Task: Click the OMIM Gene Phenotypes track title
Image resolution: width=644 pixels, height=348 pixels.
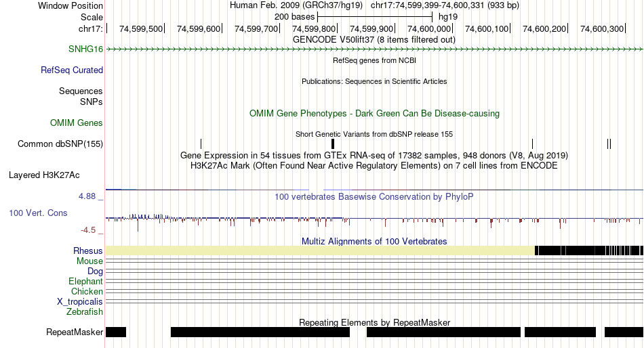Action: point(374,113)
